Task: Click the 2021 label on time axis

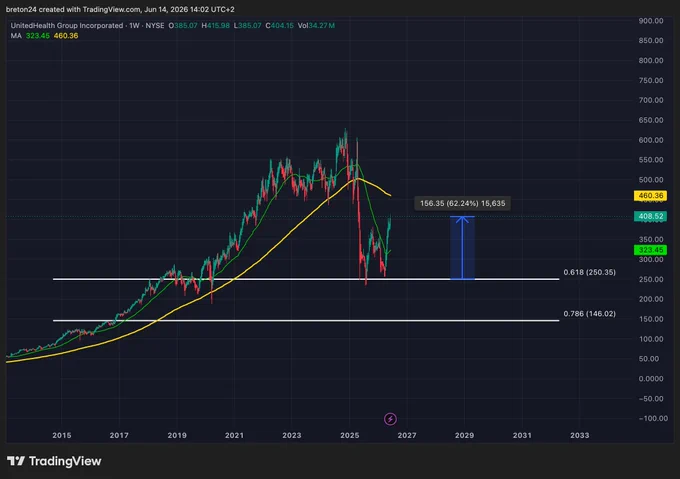Action: pos(234,435)
